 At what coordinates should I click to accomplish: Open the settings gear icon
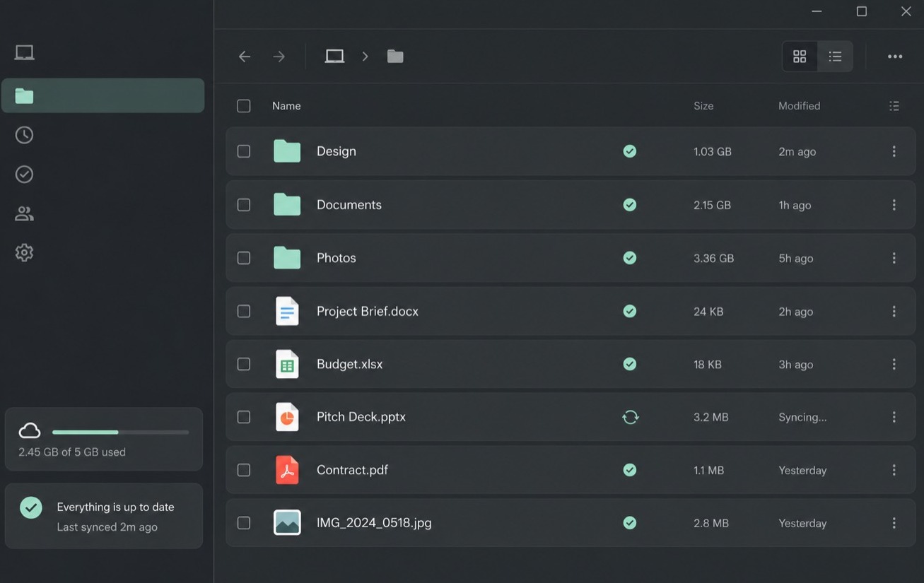click(x=25, y=252)
